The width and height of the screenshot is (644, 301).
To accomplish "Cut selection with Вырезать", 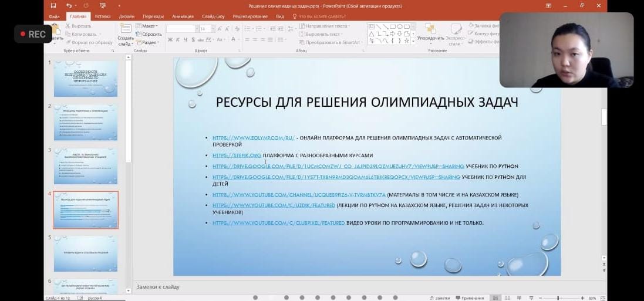I will [x=78, y=26].
